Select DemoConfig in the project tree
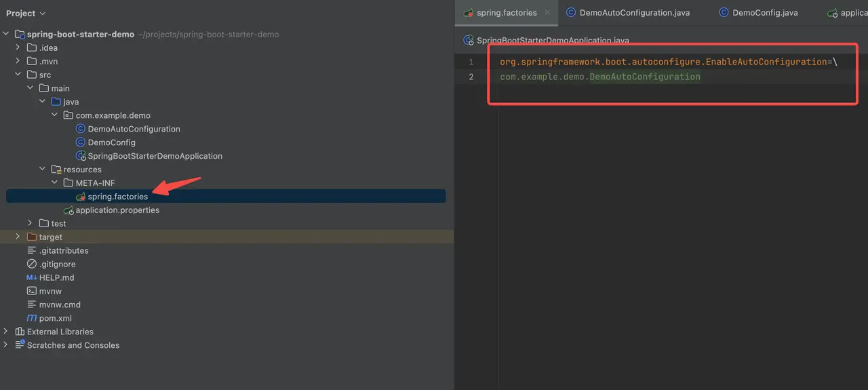Viewport: 868px width, 390px height. pos(111,142)
